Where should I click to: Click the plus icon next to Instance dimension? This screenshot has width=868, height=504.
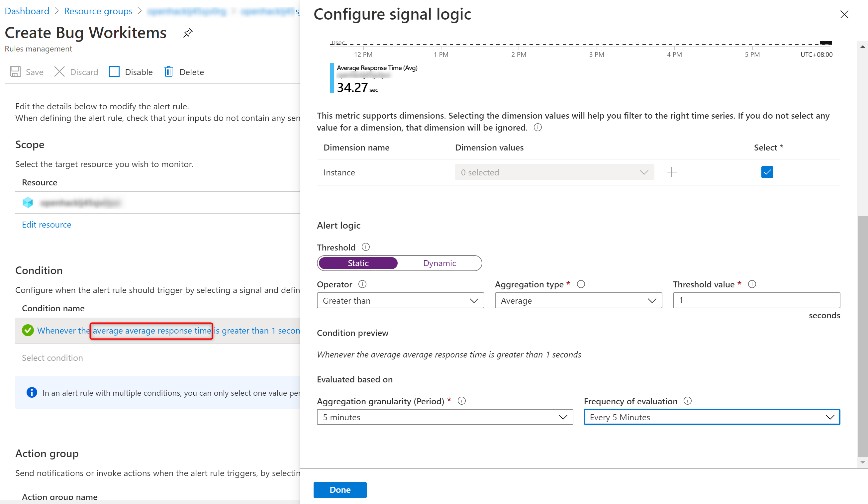[x=671, y=172]
